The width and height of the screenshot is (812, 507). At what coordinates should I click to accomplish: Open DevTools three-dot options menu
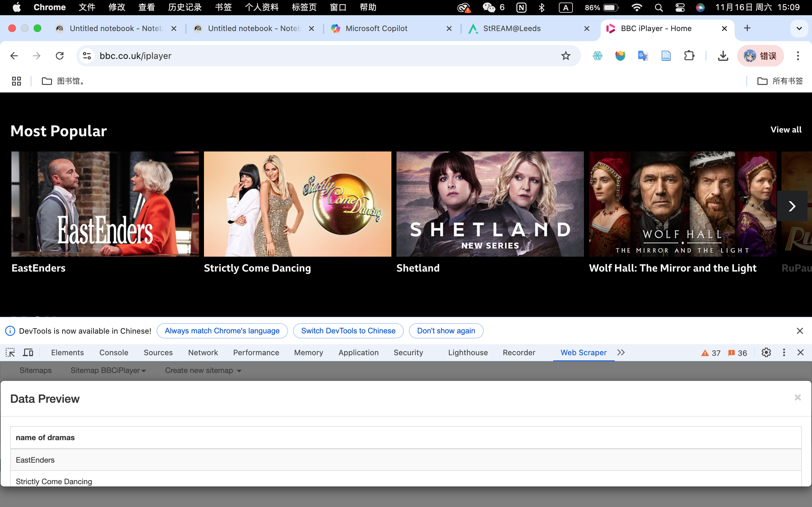coord(784,352)
